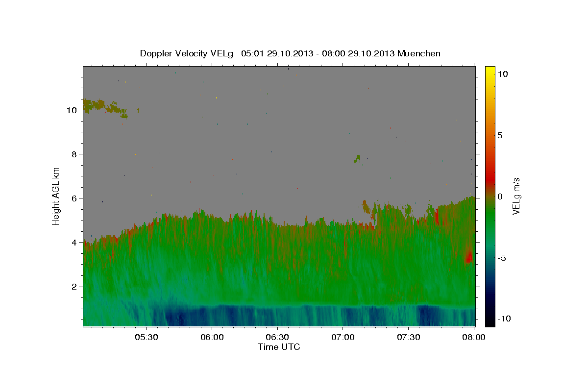Click the 'Time UTC' axis label
Screen dimensions: 588x392
tap(279, 347)
